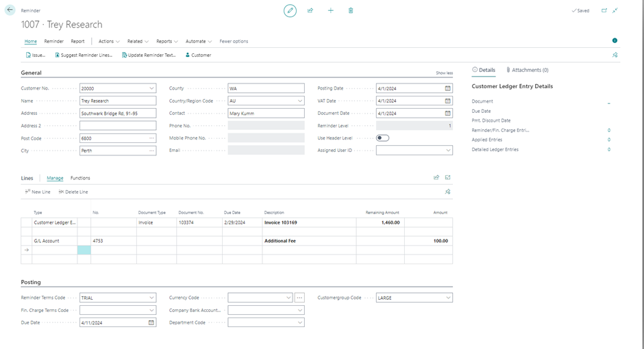Open the Fin. Charge Terms Code dropdown
This screenshot has width=644, height=349.
tap(151, 311)
